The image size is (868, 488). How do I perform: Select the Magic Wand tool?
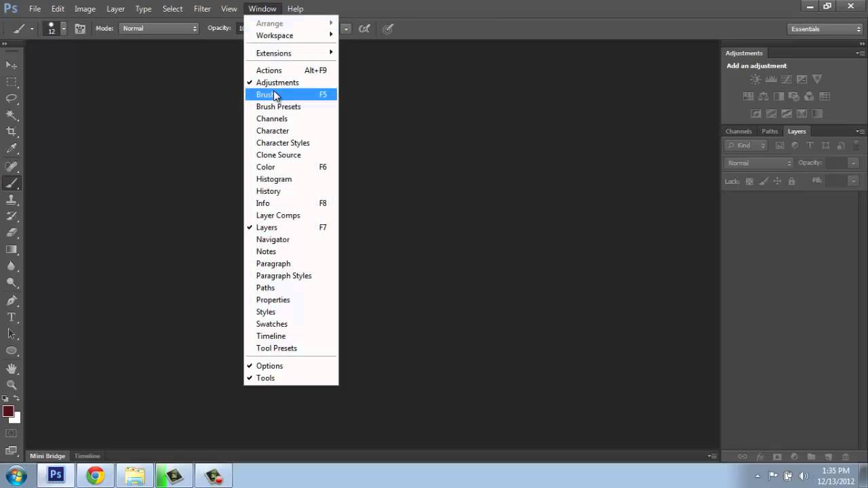[x=12, y=116]
